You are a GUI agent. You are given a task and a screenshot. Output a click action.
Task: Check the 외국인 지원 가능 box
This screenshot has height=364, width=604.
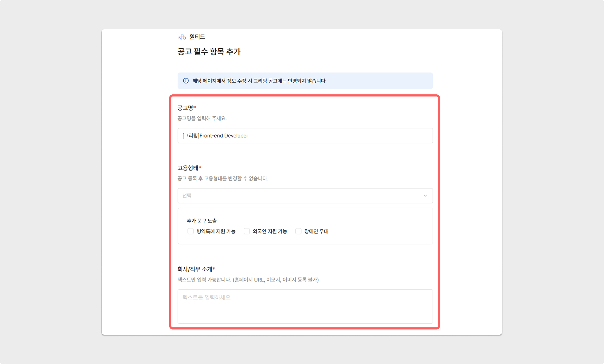pyautogui.click(x=247, y=231)
